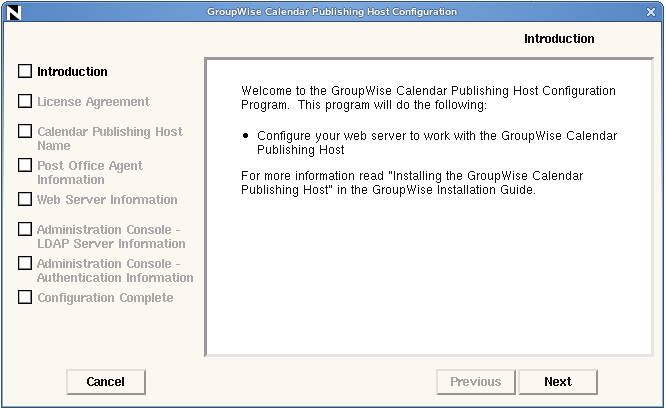This screenshot has width=666, height=408.
Task: Tick the Authentication Information checkbox
Action: coord(25,263)
